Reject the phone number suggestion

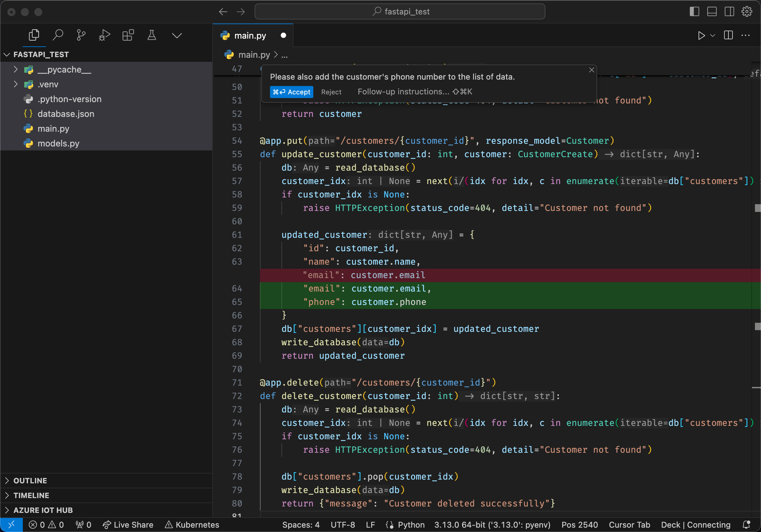(x=331, y=92)
